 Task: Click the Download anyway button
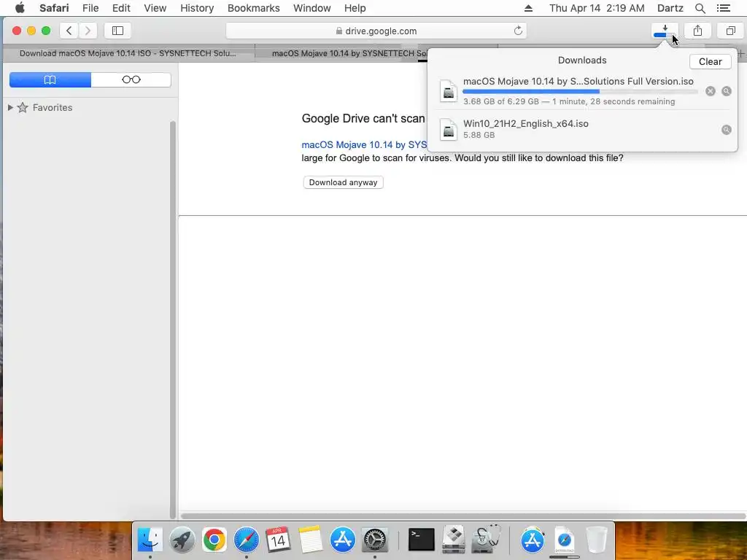click(x=343, y=182)
